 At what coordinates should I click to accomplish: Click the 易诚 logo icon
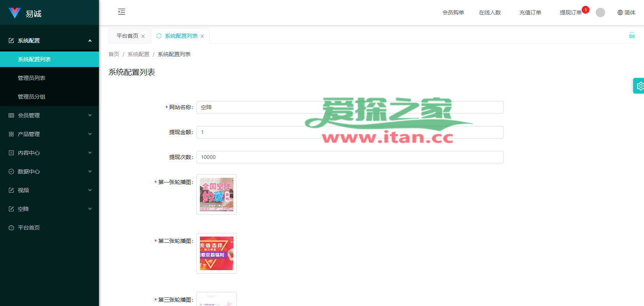point(15,13)
